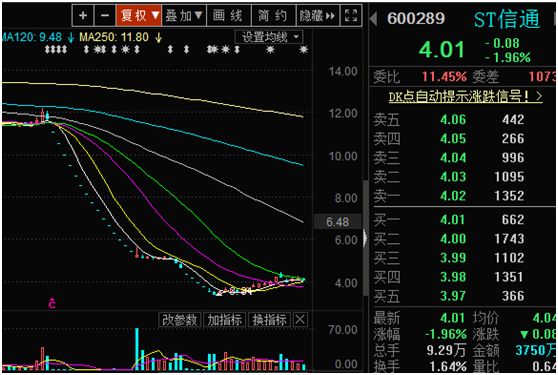558x375 pixels.
Task: Click the MA250: 11.80 label
Action: 114,37
